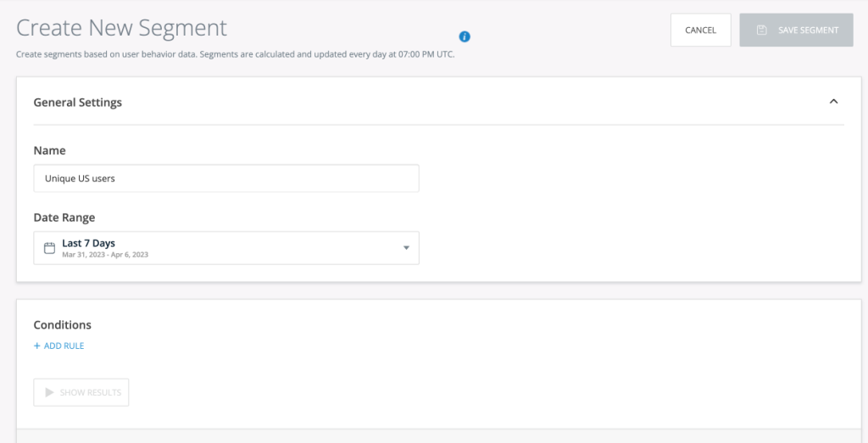The width and height of the screenshot is (868, 443).
Task: Select the Last 7 Days date range text
Action: pos(88,243)
